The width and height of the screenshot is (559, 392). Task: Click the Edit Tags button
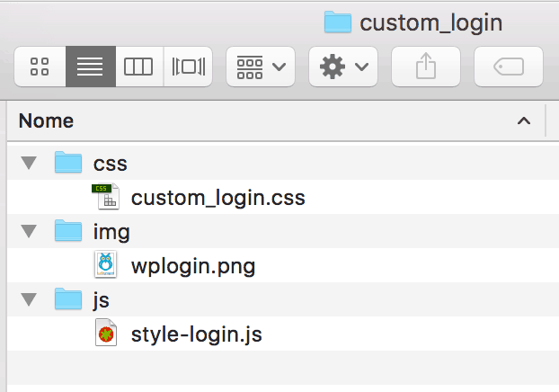[508, 67]
